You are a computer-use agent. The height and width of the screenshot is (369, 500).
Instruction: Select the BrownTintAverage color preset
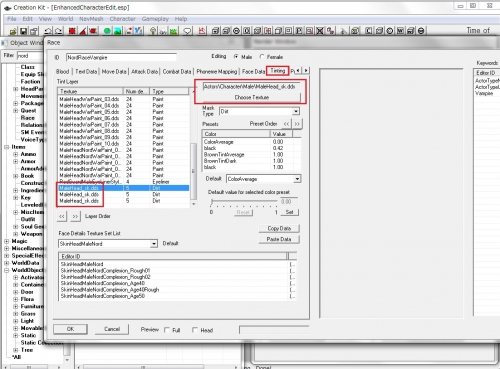(x=252, y=155)
